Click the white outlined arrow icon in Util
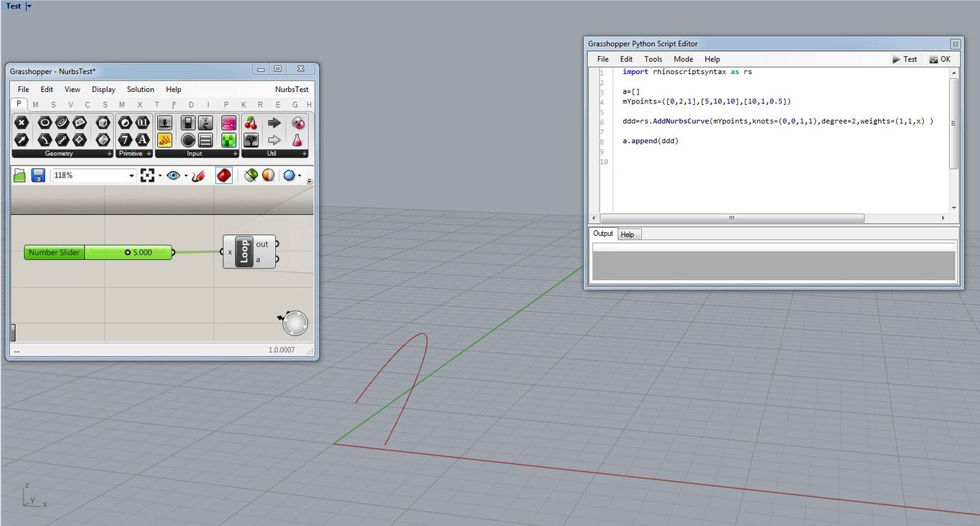Viewport: 980px width, 526px height. click(274, 139)
